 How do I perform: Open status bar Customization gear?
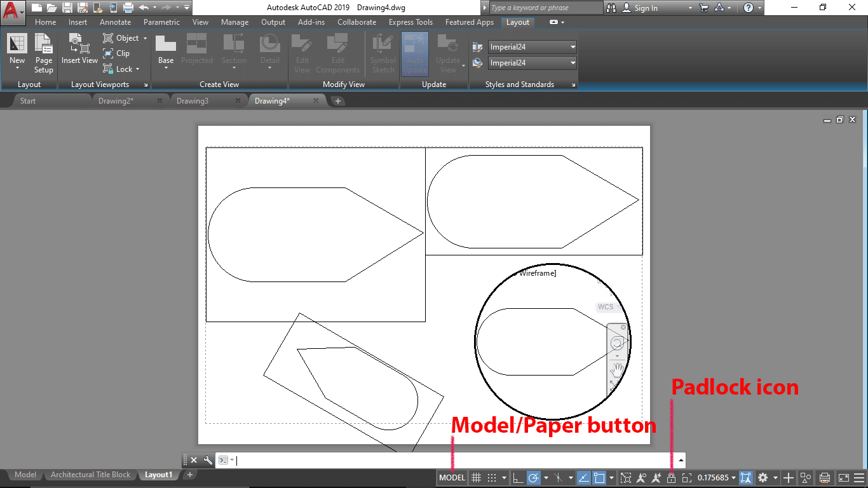click(x=762, y=477)
